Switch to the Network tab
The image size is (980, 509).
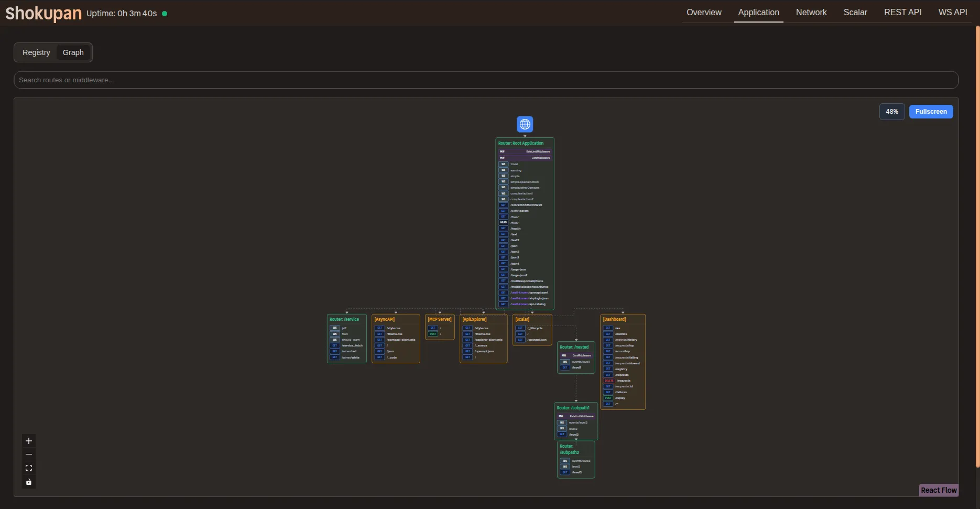pyautogui.click(x=811, y=12)
